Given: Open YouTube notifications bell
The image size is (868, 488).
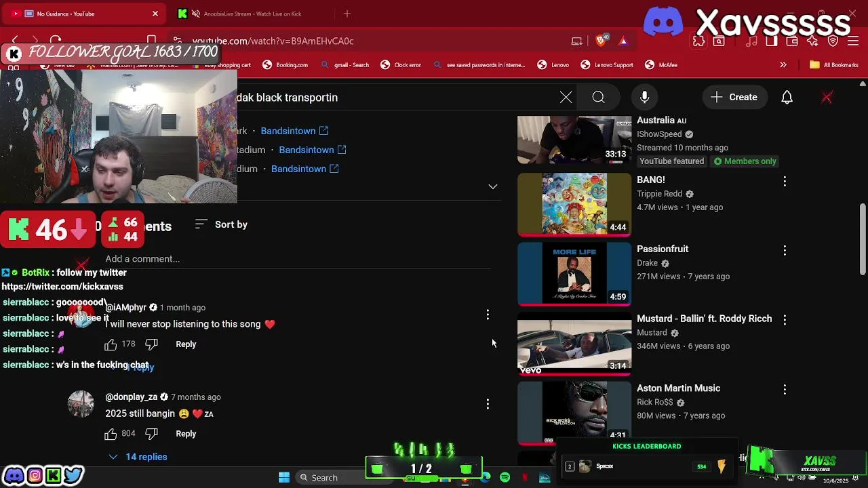Looking at the screenshot, I should 787,97.
